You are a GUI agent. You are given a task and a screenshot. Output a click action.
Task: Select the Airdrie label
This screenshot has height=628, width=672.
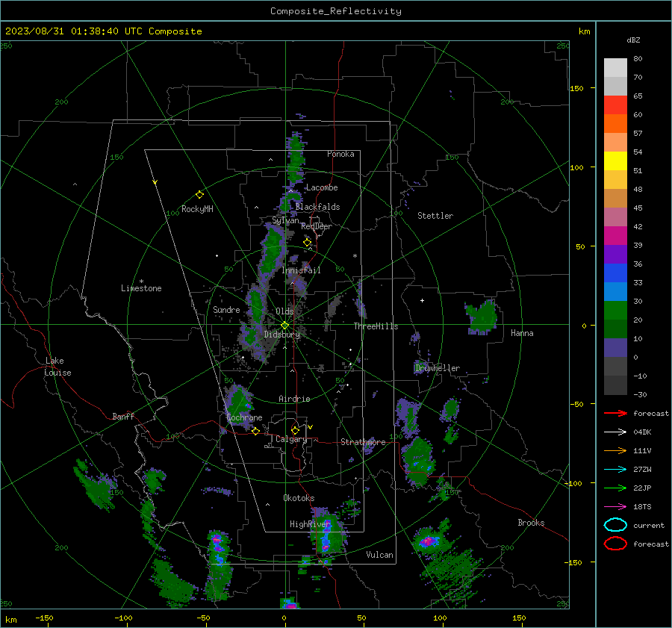[x=294, y=399]
